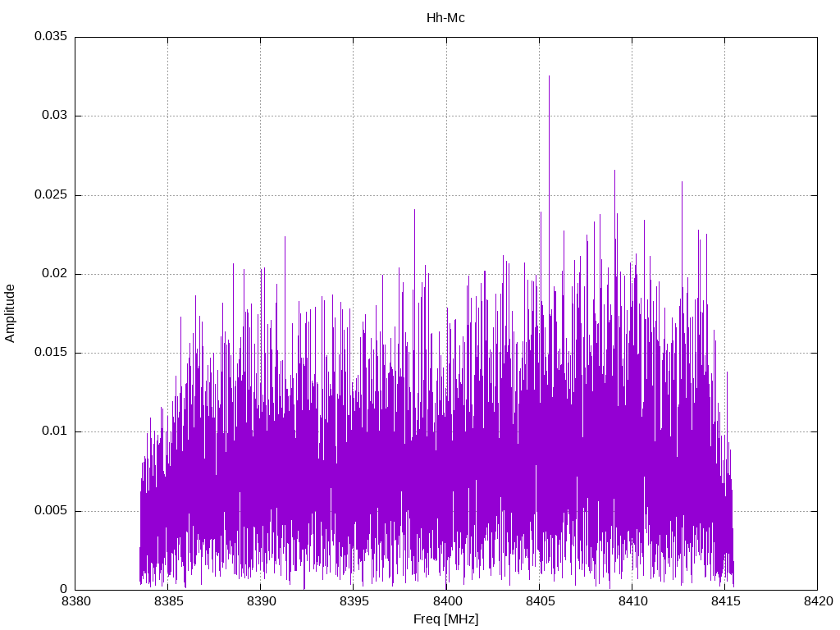Click the x-axis tick label 8395
The height and width of the screenshot is (630, 840).
click(354, 601)
